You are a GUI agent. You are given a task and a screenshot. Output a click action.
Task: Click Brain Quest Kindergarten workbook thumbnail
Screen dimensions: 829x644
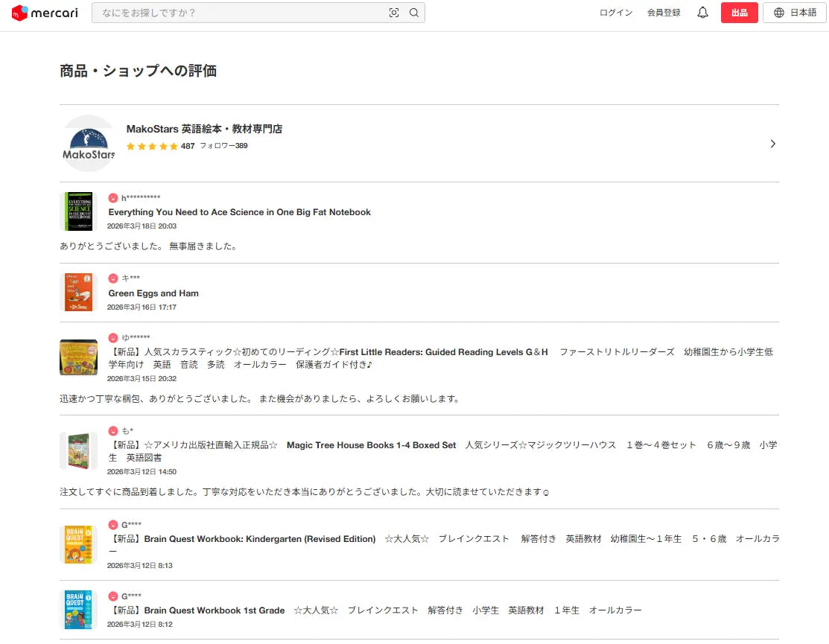(78, 544)
